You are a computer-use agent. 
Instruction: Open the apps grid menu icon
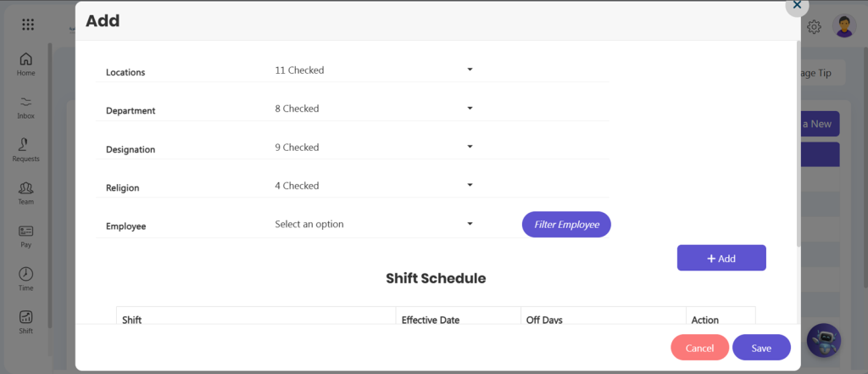pyautogui.click(x=28, y=25)
